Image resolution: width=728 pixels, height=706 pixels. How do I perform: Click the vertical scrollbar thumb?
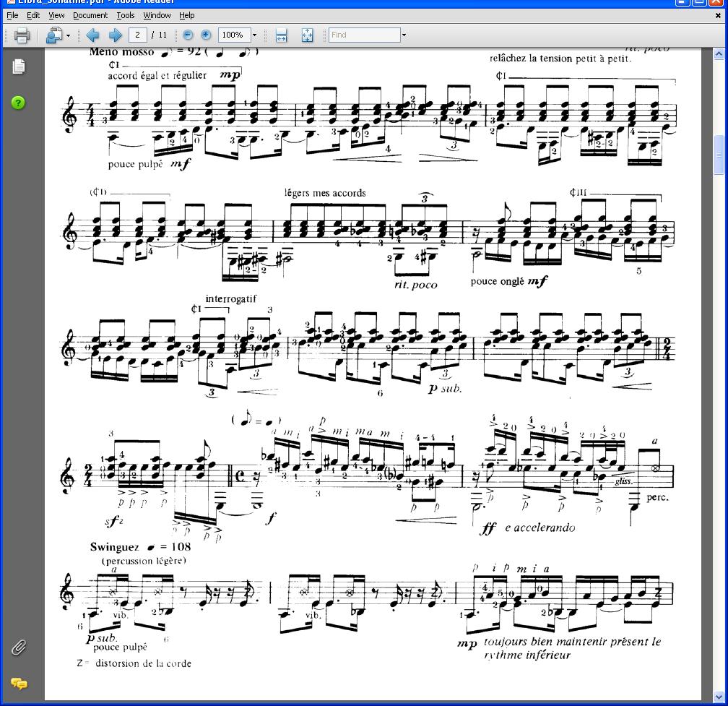click(719, 155)
